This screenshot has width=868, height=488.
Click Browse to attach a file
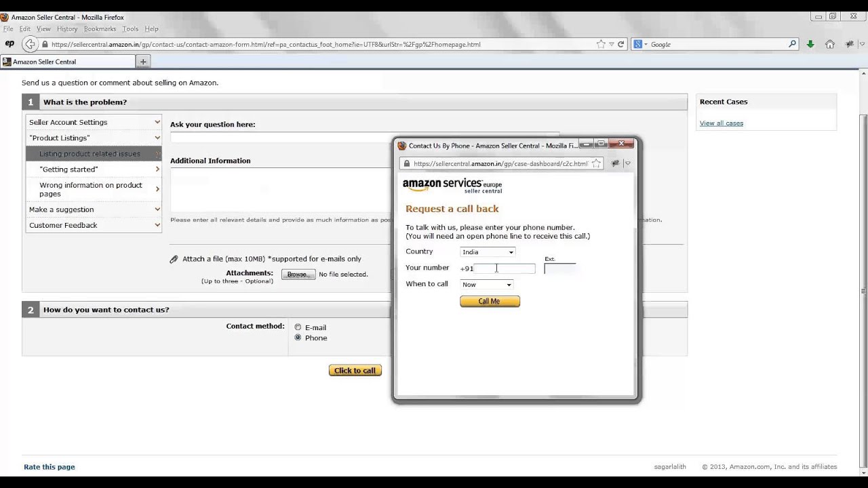coord(298,274)
